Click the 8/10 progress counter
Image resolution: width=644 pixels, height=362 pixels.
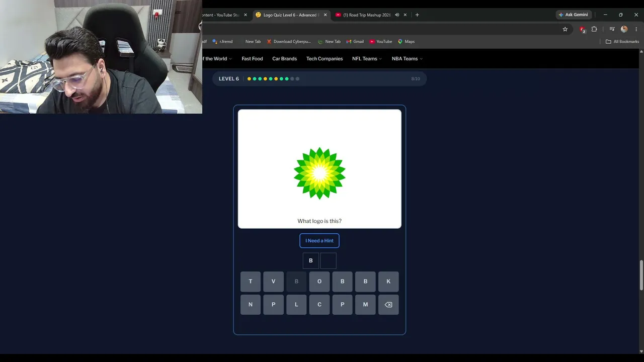[416, 79]
